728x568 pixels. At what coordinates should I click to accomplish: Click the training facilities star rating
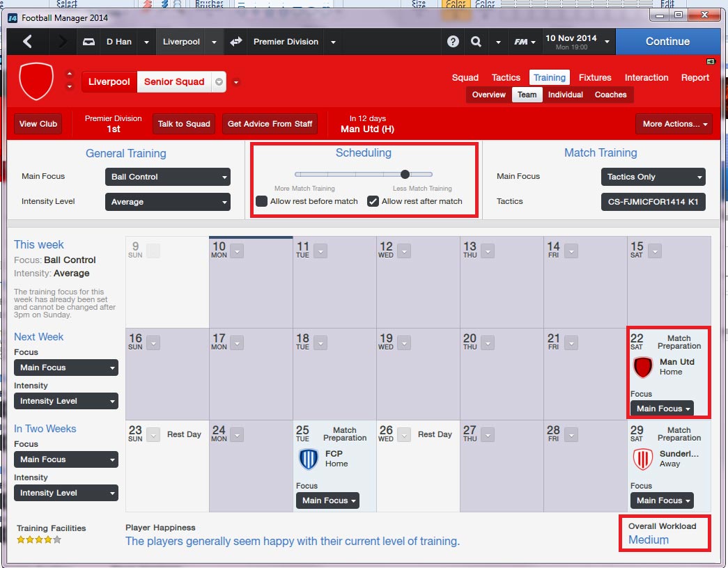click(x=39, y=539)
